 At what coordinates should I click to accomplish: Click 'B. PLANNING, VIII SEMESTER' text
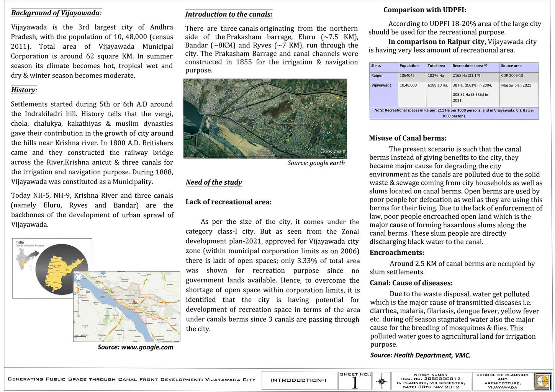[431, 383]
